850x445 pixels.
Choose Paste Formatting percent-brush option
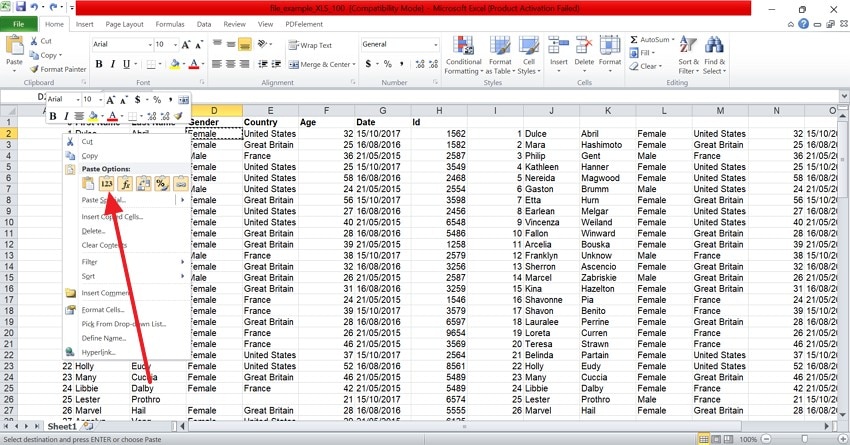pos(162,184)
